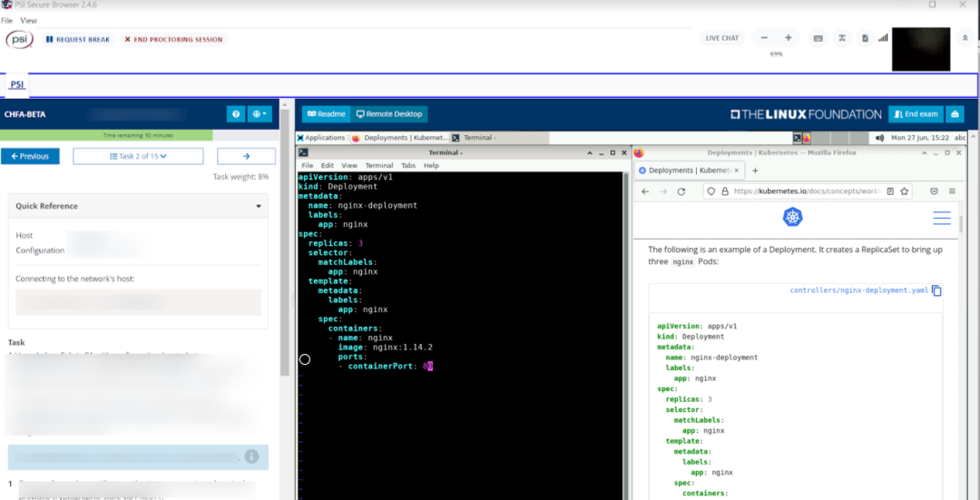980x500 pixels.
Task: Open the Task 2 of 15 dropdown
Action: point(138,156)
